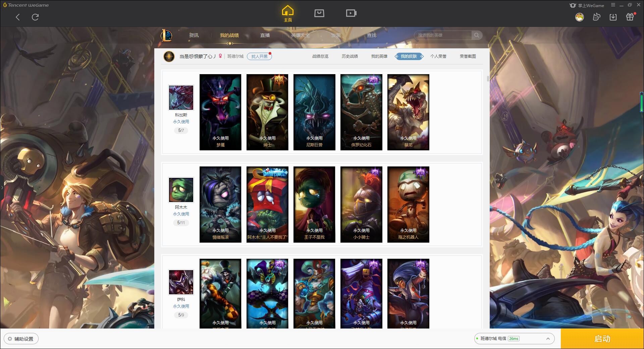644x349 pixels.
Task: Click the League of Legends logo
Action: (166, 35)
